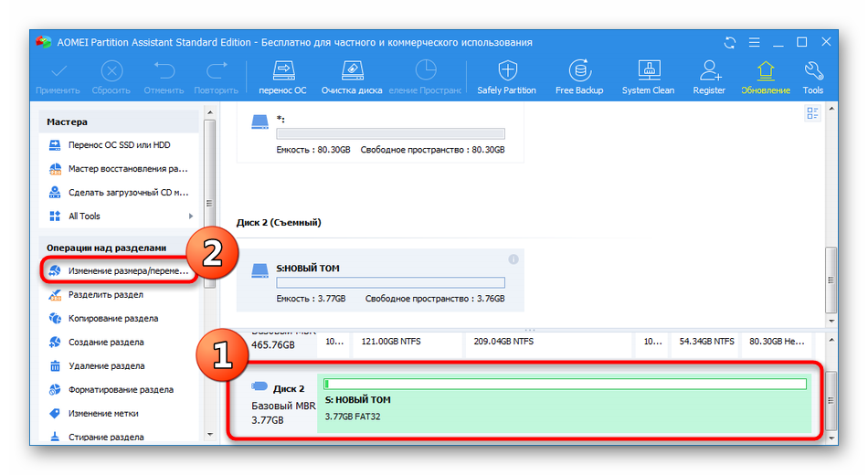868x475 pixels.
Task: Click Разделить раздел in the sidebar
Action: click(105, 295)
